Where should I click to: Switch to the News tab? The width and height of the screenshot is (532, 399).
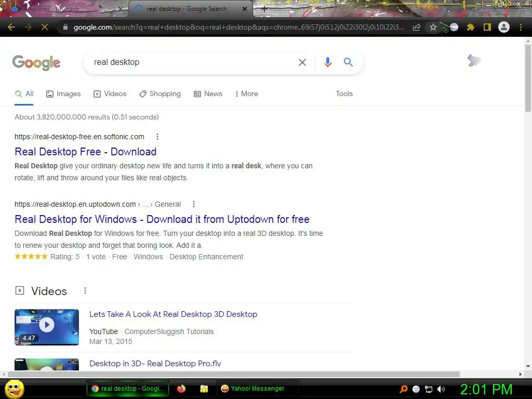click(x=208, y=94)
